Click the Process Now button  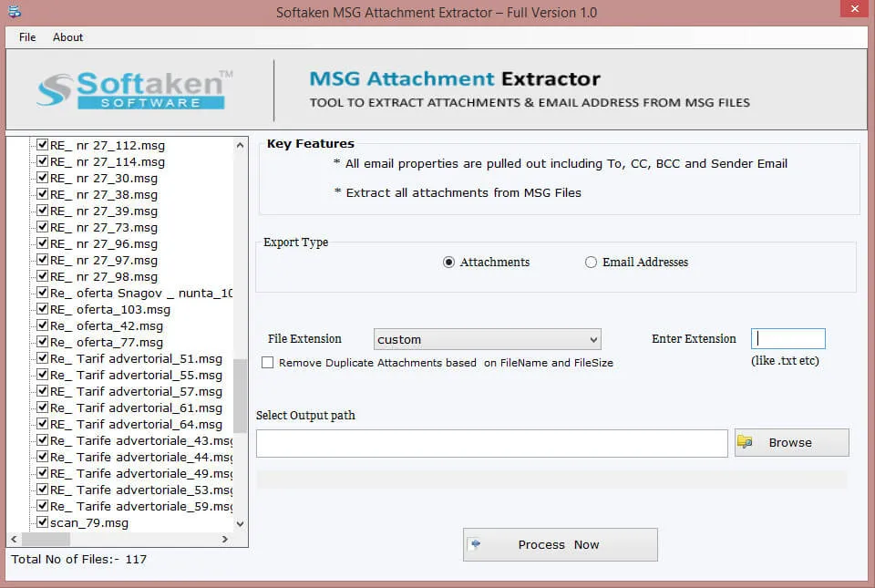[561, 544]
